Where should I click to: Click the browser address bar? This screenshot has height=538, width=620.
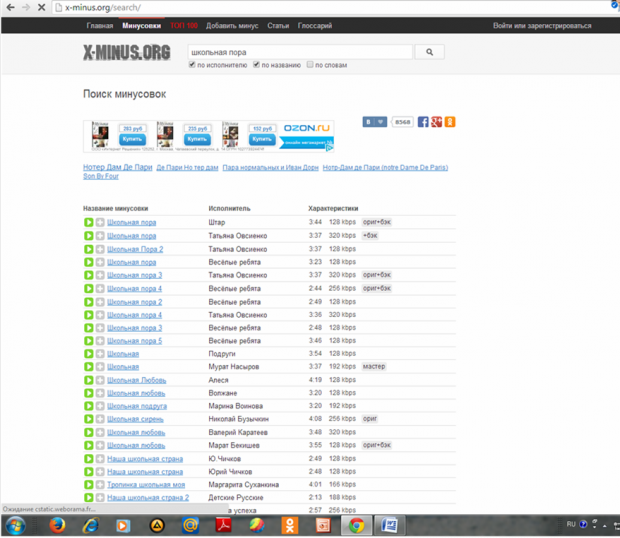point(332,8)
